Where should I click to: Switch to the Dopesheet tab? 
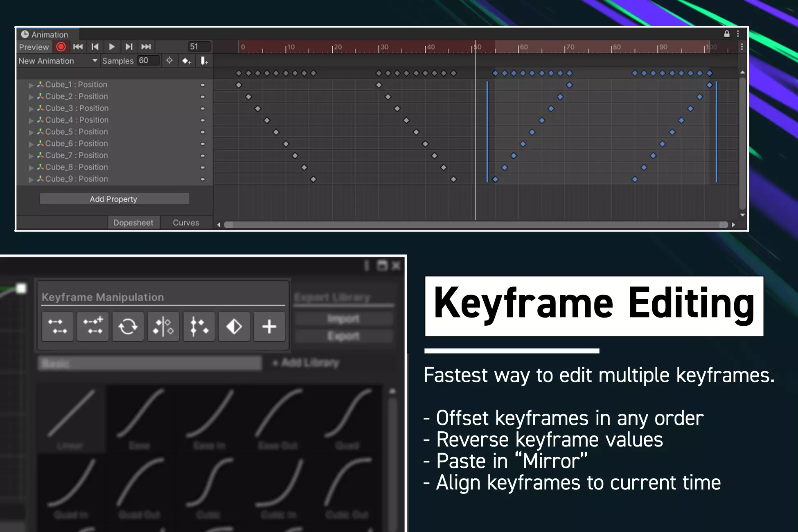133,223
